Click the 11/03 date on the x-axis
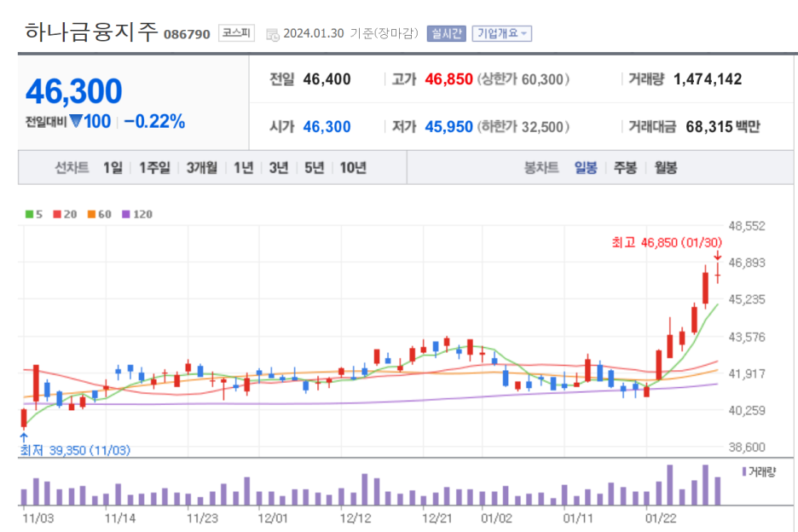Viewport: 798px width, 532px height. [x=38, y=518]
